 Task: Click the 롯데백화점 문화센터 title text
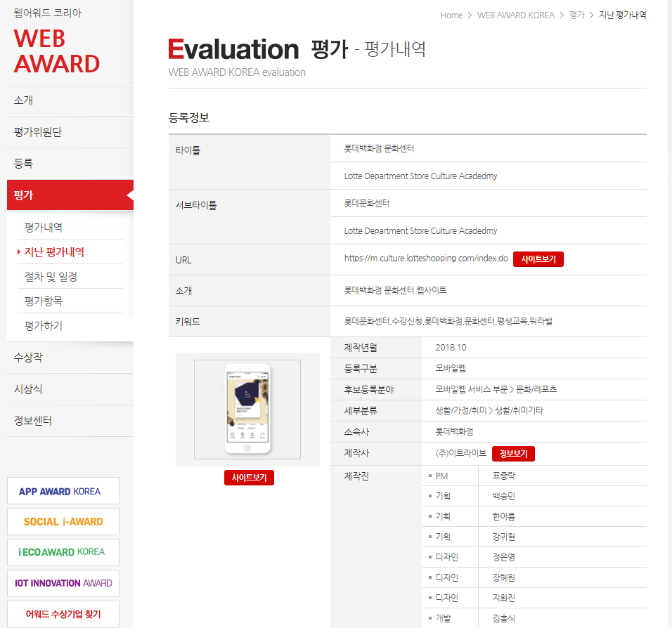(379, 149)
